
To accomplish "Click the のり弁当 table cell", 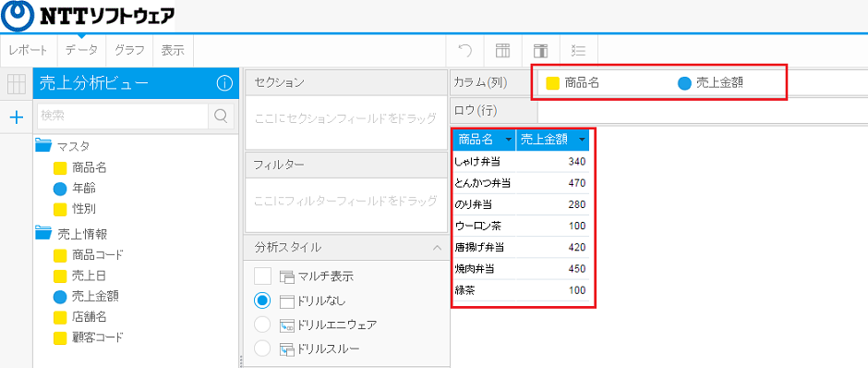I will 485,204.
